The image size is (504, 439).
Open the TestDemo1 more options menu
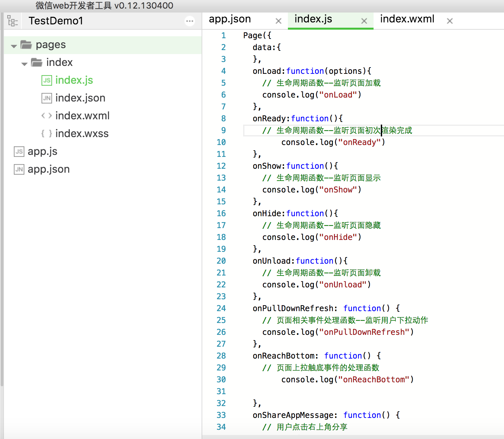(x=190, y=21)
